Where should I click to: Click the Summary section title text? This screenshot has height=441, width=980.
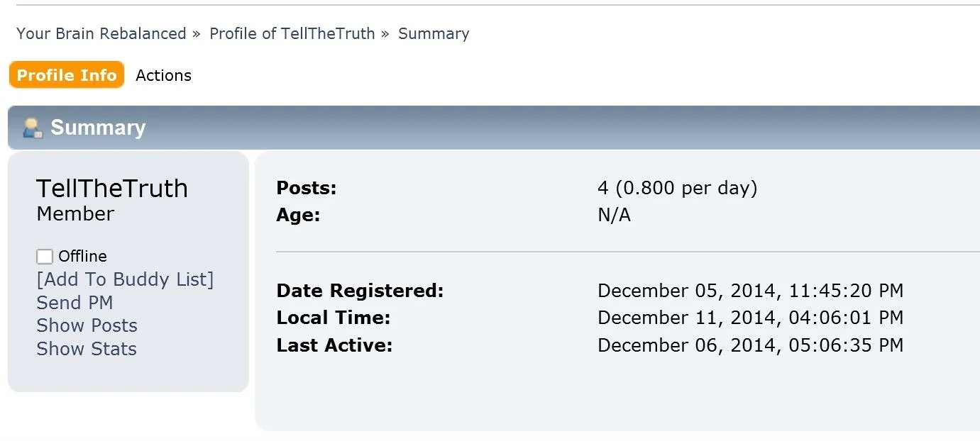(x=98, y=128)
